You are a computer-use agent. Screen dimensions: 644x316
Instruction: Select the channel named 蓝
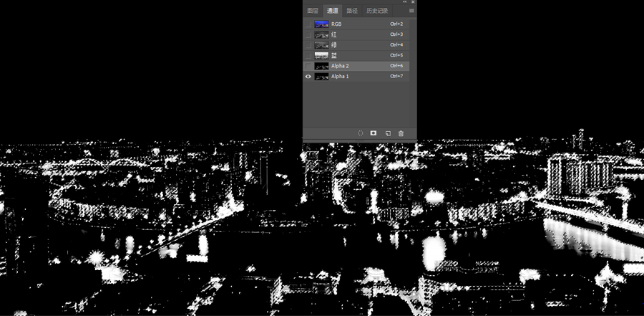[x=334, y=56]
